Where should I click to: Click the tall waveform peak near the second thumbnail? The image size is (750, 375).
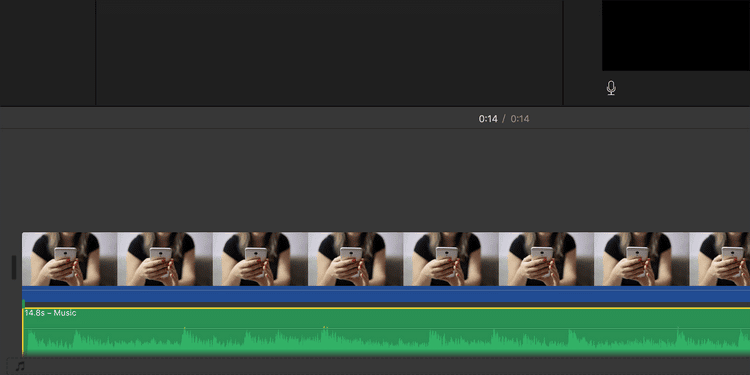click(x=185, y=336)
